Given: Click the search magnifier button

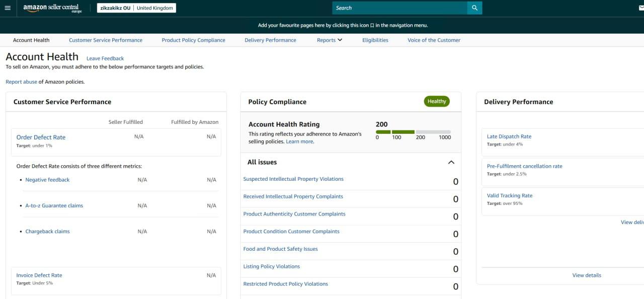Looking at the screenshot, I should coord(474,8).
